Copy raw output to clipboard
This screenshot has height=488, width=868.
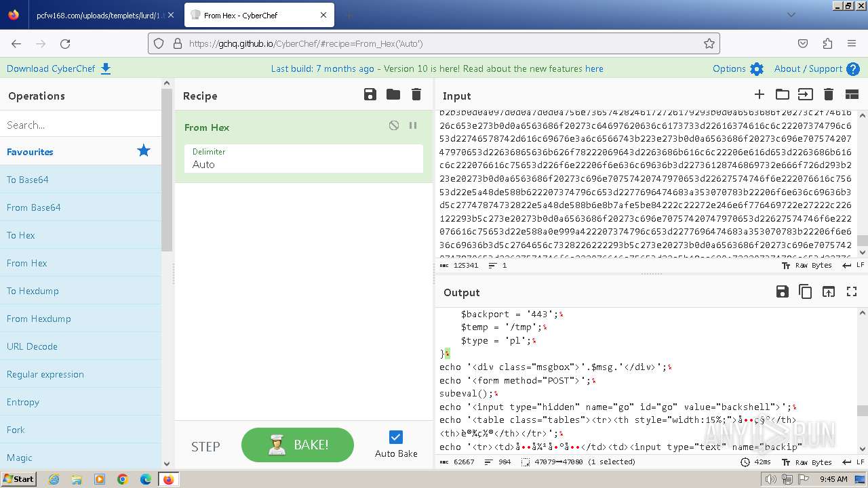(806, 291)
